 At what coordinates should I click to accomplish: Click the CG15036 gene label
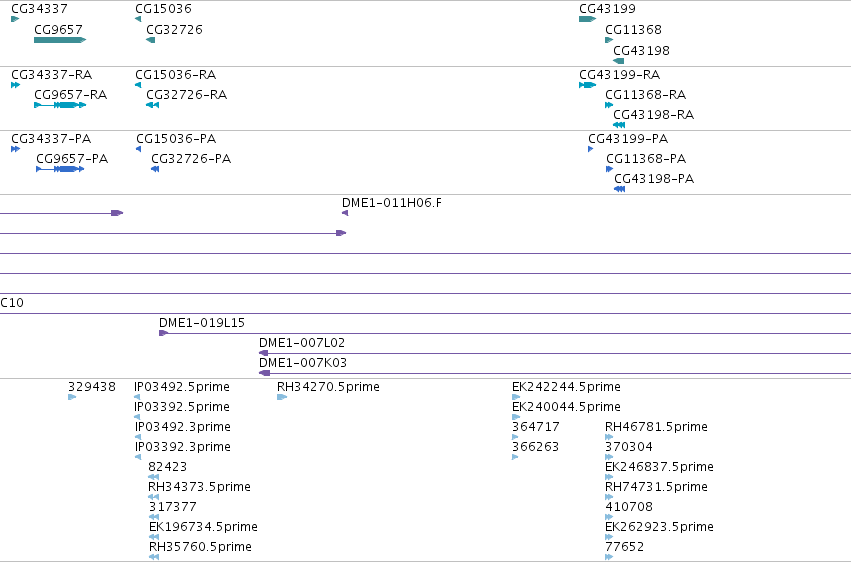point(163,9)
